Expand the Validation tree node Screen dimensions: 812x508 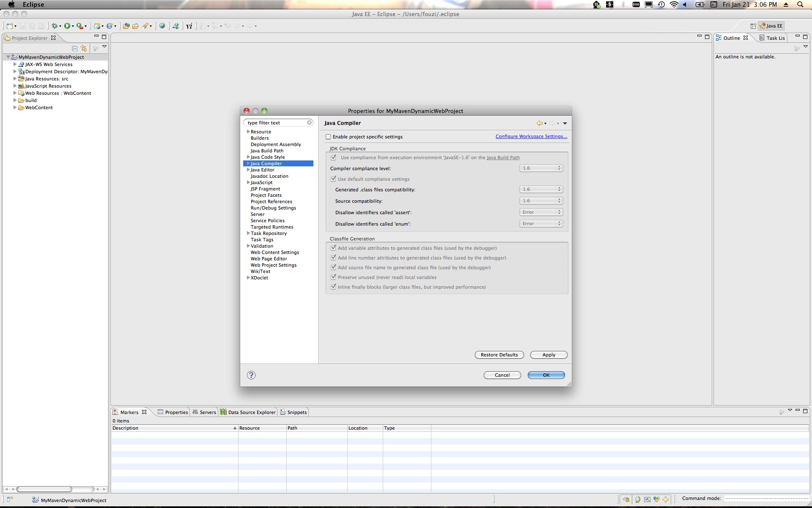point(248,246)
